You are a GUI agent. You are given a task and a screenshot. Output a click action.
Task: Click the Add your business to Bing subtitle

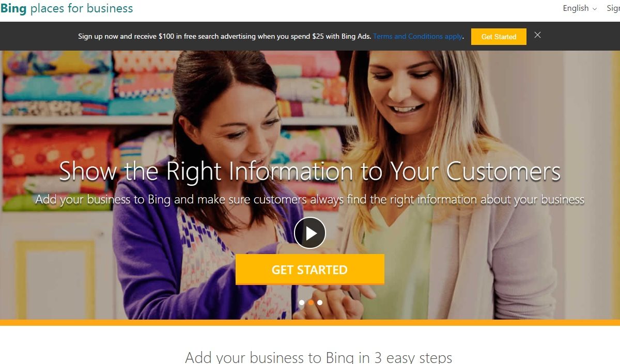click(310, 199)
